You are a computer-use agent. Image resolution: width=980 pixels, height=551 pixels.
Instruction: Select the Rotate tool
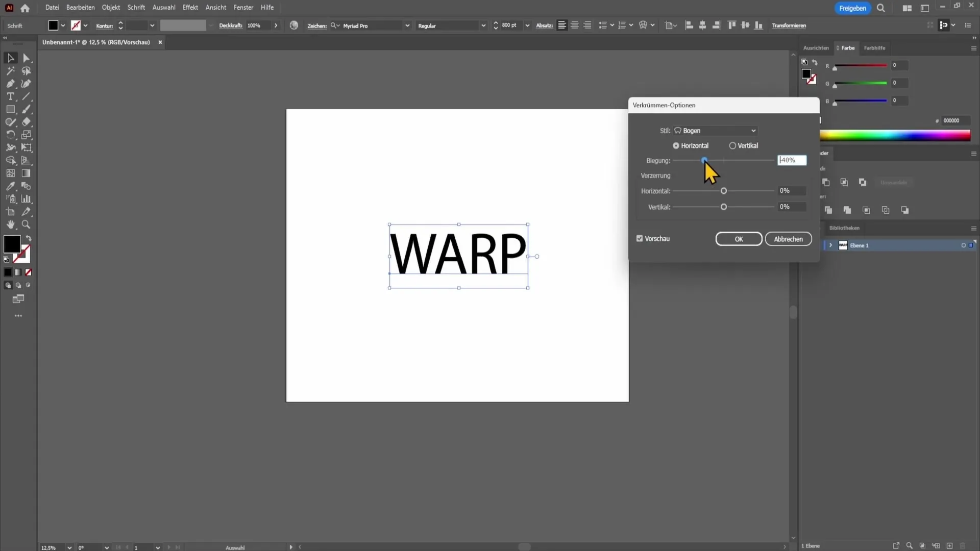(x=10, y=135)
